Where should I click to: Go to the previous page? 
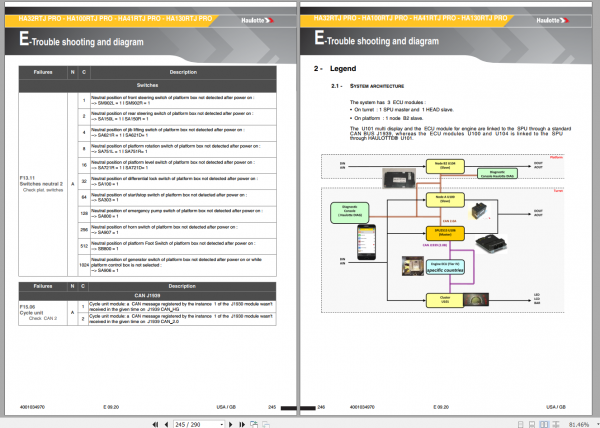pos(166,424)
